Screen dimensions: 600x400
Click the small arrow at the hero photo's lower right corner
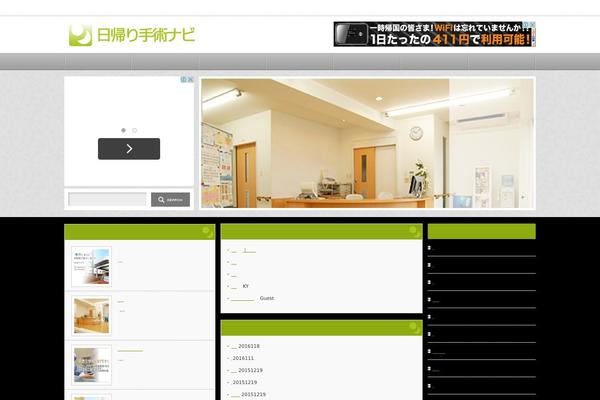point(523,197)
